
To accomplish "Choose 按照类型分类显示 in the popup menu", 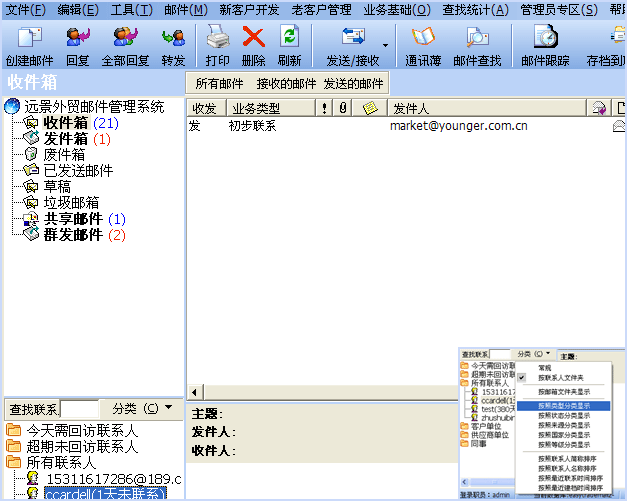I will (x=563, y=406).
